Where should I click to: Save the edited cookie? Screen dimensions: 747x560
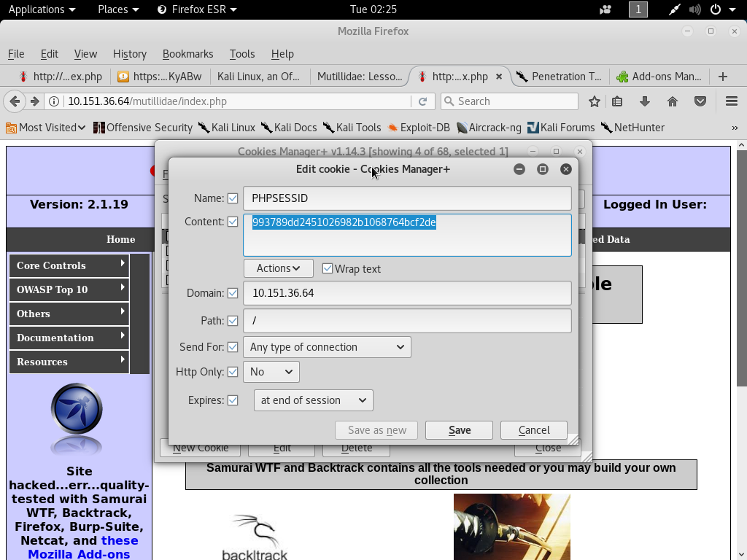pos(459,430)
